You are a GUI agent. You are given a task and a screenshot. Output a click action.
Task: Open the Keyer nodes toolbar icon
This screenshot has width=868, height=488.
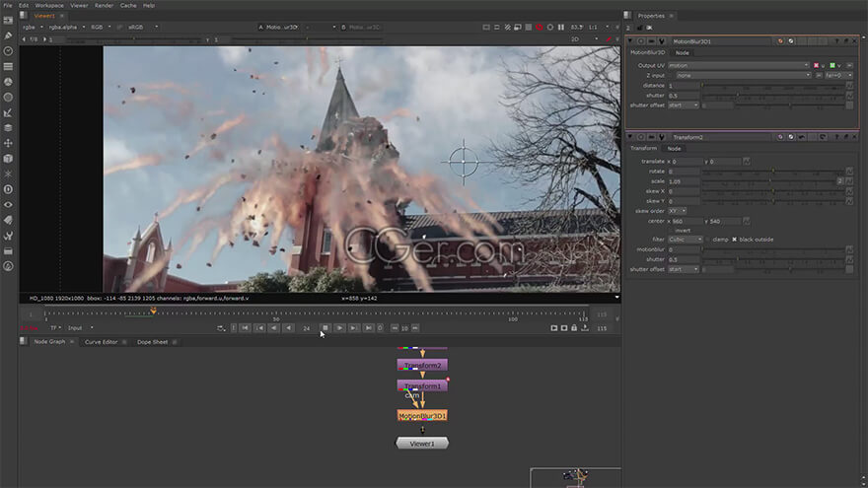click(x=8, y=112)
